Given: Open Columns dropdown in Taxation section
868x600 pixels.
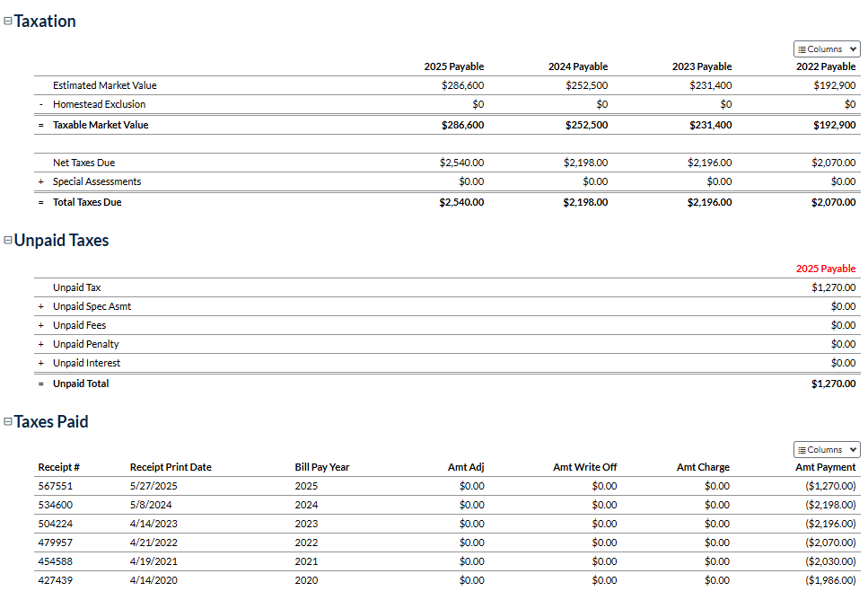Looking at the screenshot, I should (826, 49).
